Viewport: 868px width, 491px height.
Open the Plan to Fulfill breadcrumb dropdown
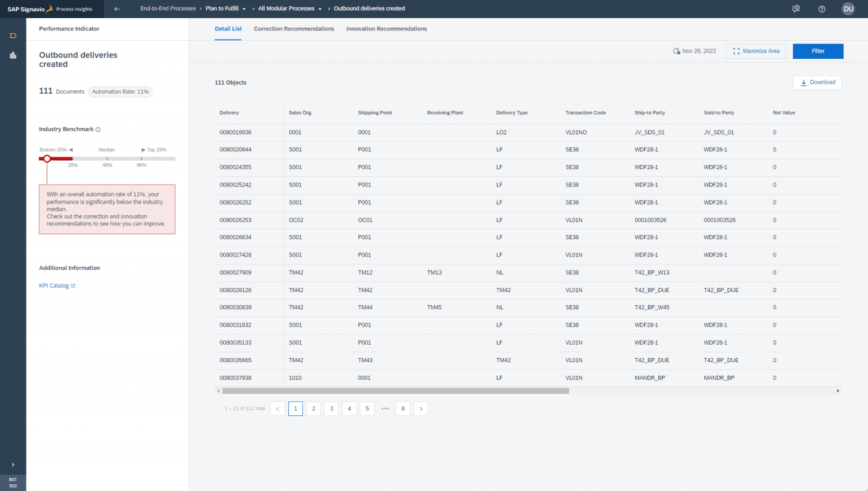244,8
